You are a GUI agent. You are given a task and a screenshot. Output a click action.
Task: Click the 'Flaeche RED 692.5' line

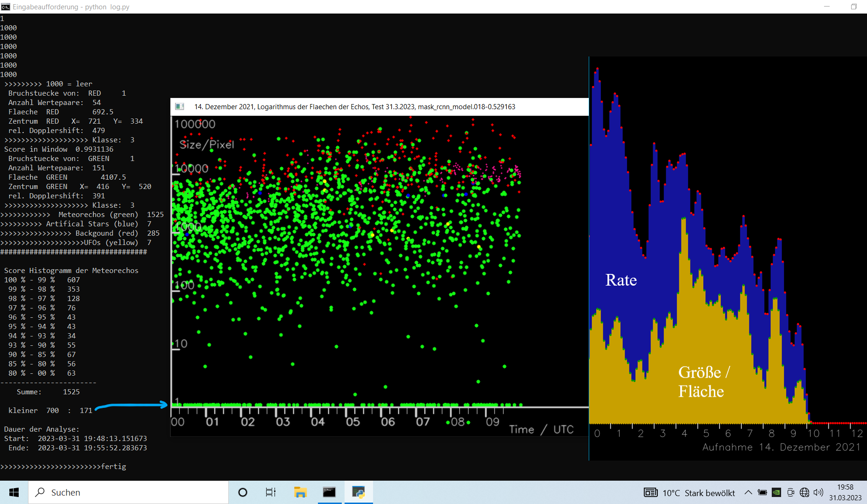[61, 112]
